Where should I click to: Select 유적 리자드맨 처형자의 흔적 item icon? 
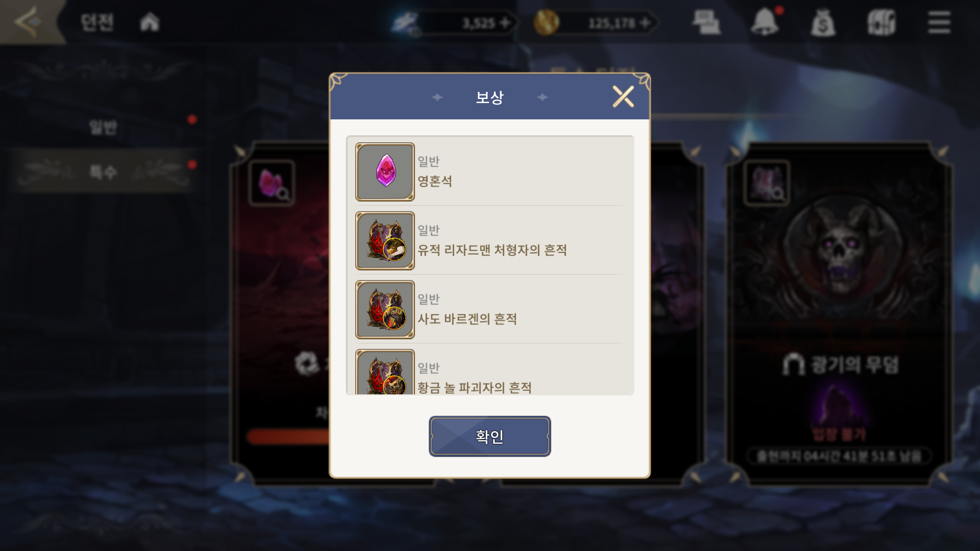pyautogui.click(x=385, y=241)
